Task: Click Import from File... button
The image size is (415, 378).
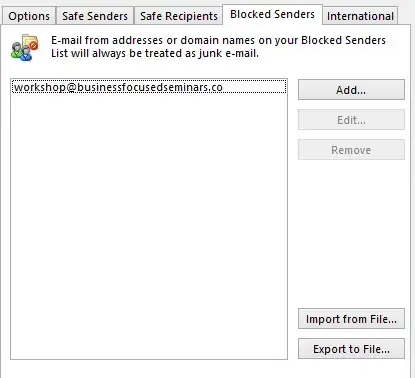Action: (x=351, y=319)
